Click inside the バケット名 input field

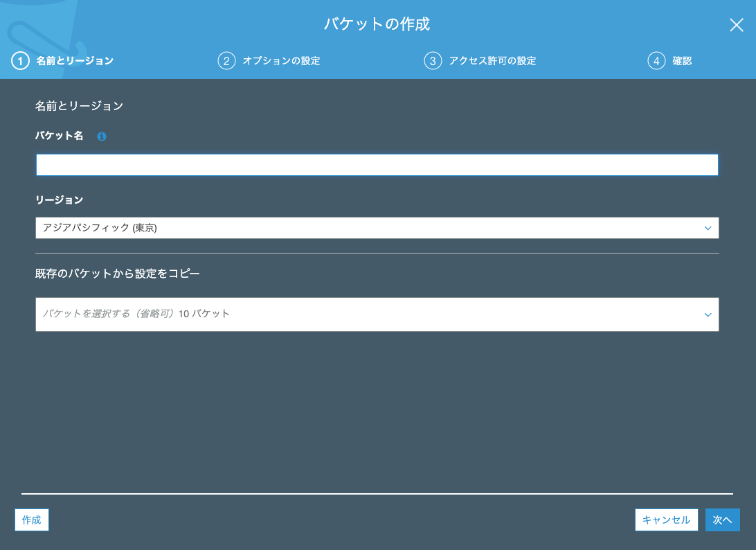pos(377,165)
